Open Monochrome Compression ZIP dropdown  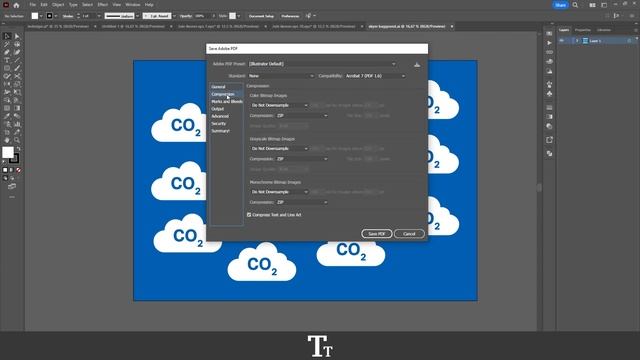[302, 202]
